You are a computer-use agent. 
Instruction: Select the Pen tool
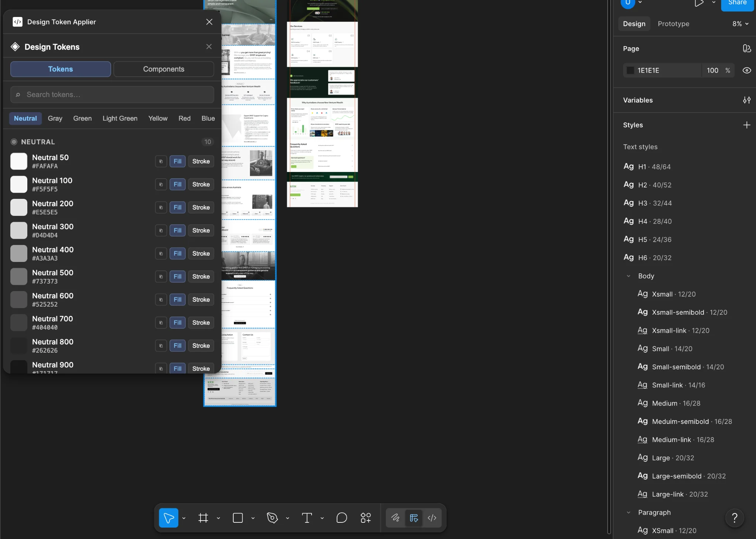(x=272, y=518)
